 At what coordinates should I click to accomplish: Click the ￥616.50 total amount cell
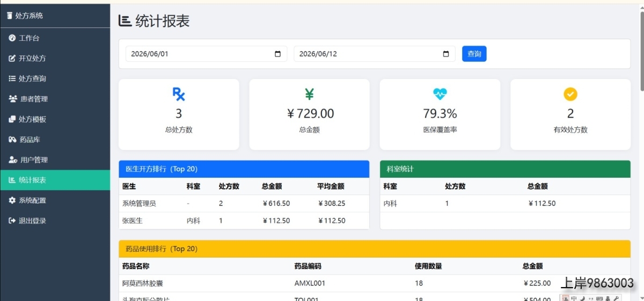pos(276,204)
